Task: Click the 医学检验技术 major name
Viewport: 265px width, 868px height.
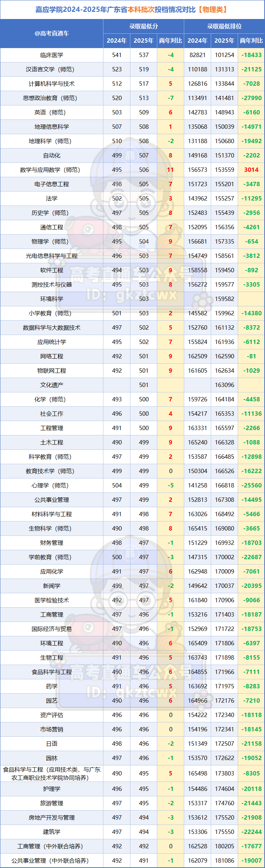Action: click(x=52, y=600)
